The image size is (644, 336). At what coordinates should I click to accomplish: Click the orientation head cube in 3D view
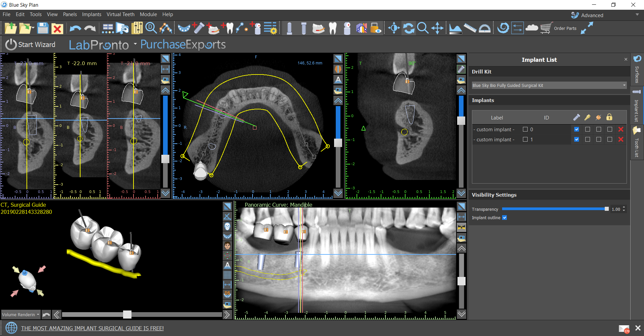(27, 281)
